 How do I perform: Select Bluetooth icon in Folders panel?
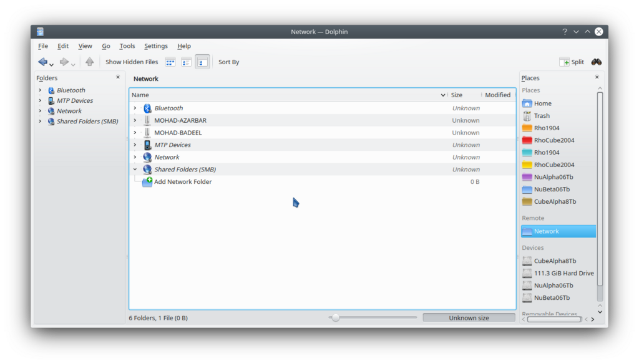[x=51, y=90]
